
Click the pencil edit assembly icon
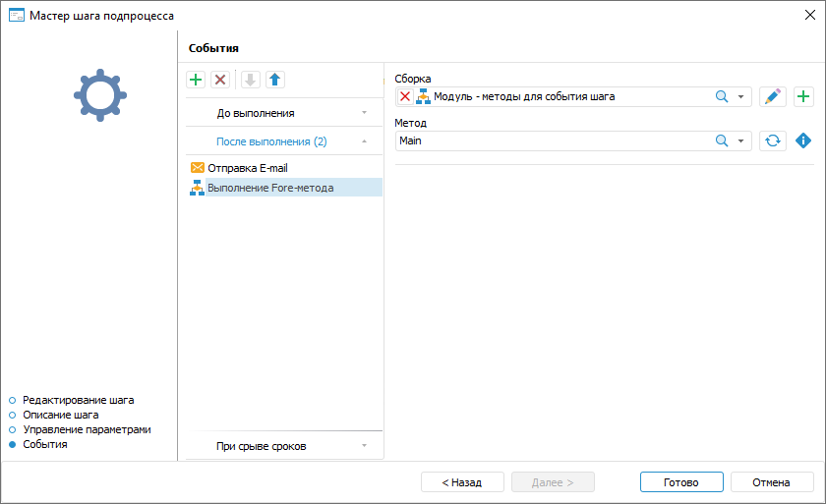pos(773,96)
